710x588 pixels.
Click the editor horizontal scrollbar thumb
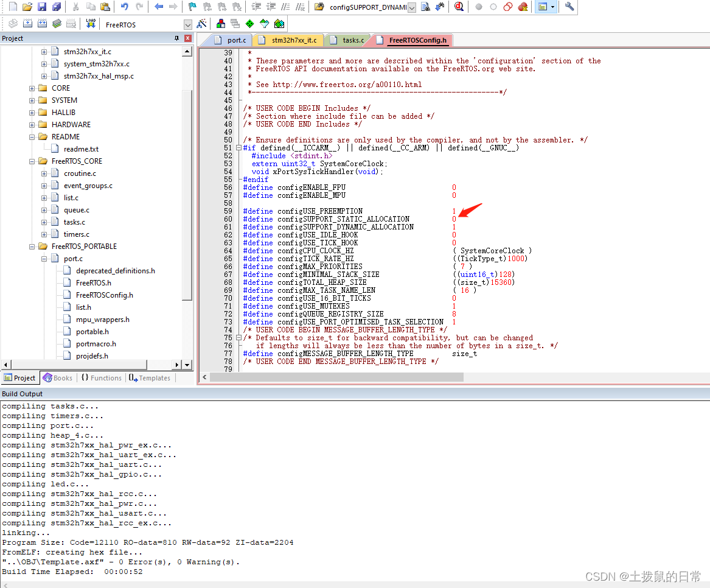pyautogui.click(x=336, y=377)
